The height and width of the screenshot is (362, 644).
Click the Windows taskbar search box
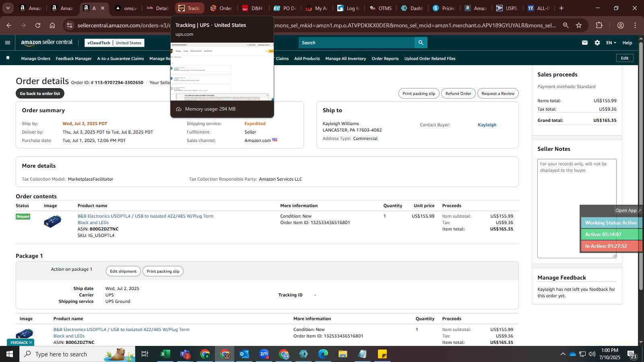pos(77,354)
